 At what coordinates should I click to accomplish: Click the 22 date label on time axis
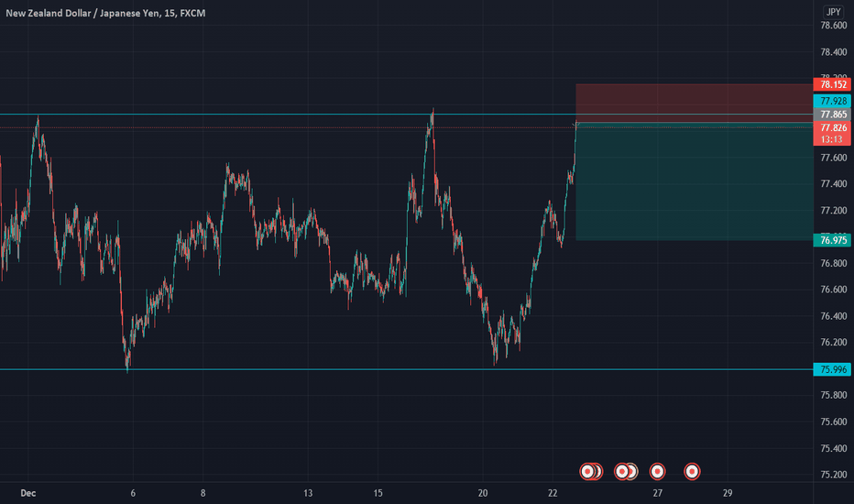pyautogui.click(x=553, y=493)
